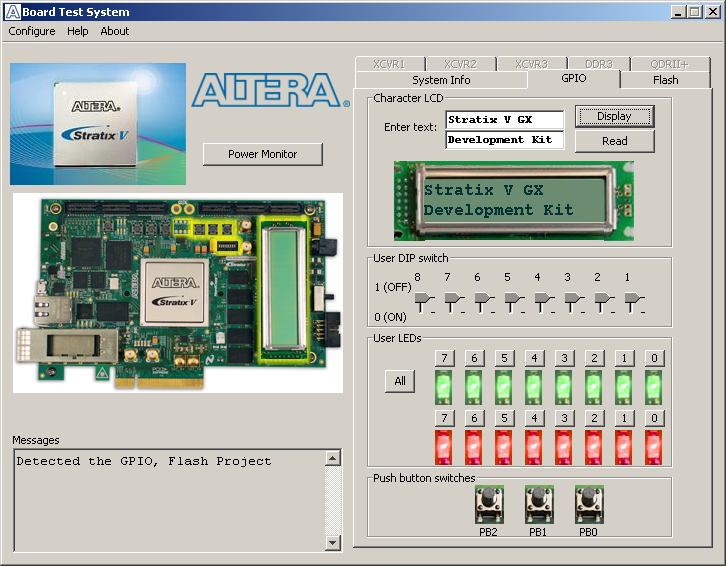This screenshot has height=566, width=726.
Task: Click the green LED 0 indicator
Action: coord(653,387)
